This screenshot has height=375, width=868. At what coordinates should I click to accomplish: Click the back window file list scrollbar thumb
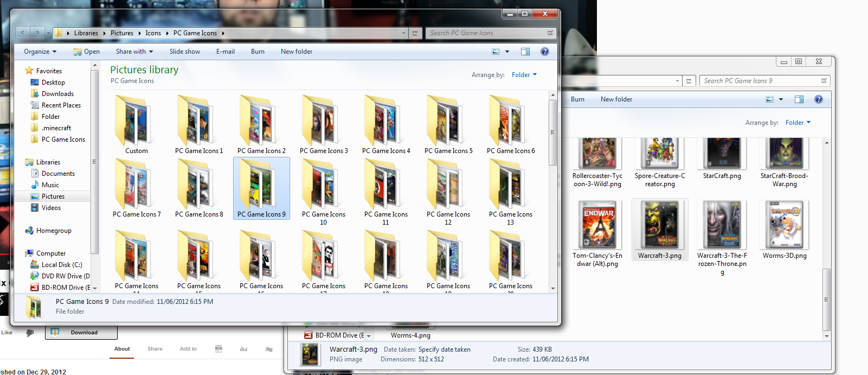tap(827, 299)
